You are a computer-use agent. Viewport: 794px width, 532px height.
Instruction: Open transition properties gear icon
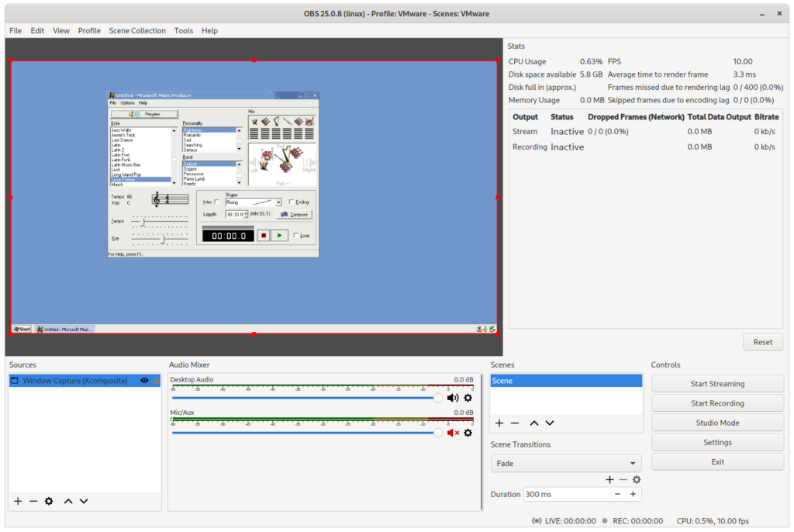point(637,479)
